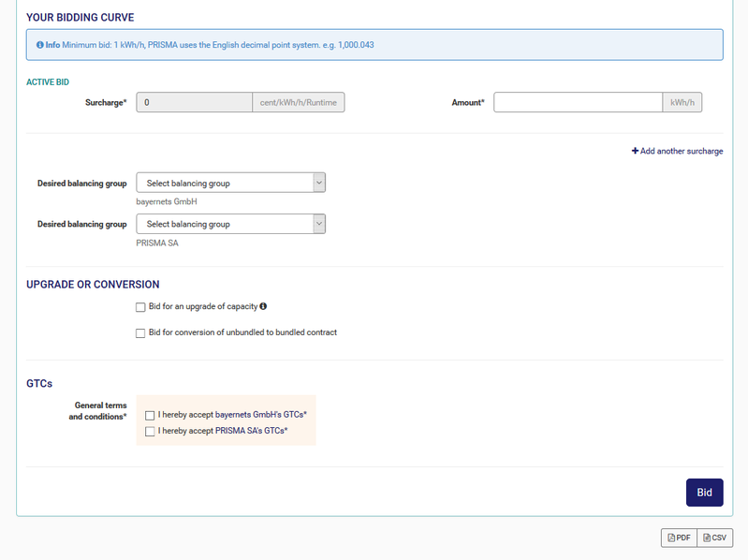The width and height of the screenshot is (748, 560).
Task: Click the kWh/h unit label beside Amount
Action: [682, 102]
